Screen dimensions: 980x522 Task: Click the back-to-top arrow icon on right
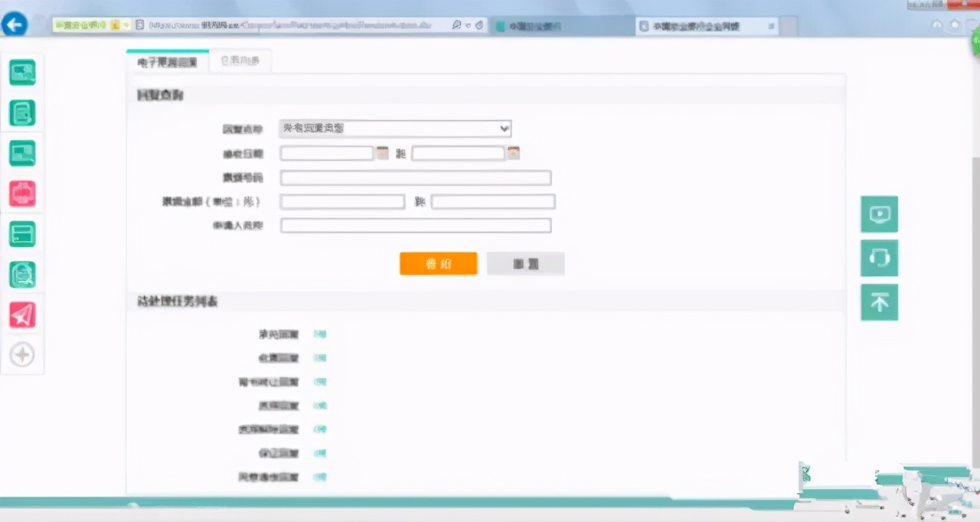click(879, 302)
